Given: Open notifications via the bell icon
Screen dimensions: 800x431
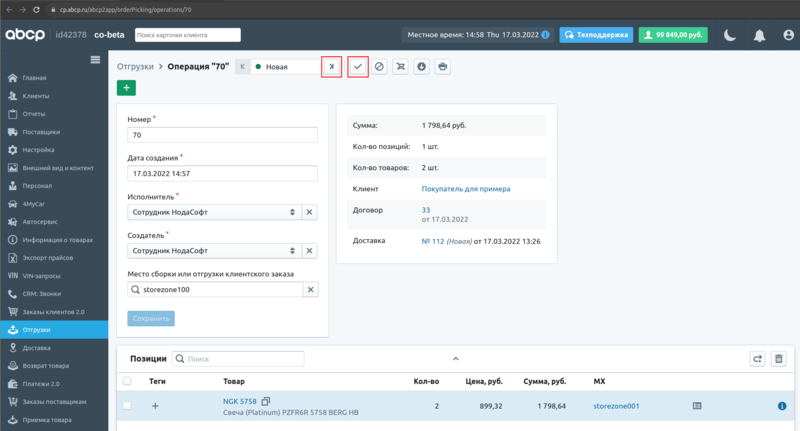Looking at the screenshot, I should point(760,35).
